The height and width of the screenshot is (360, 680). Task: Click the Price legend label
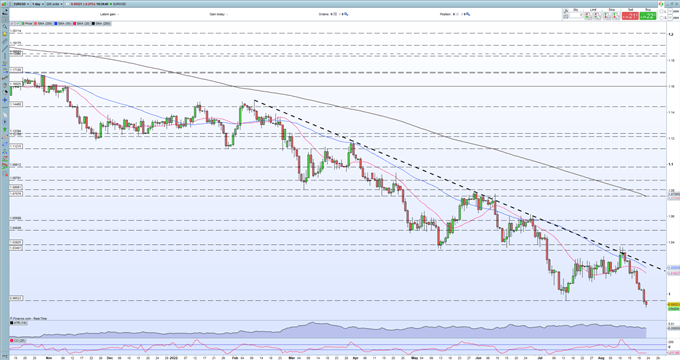29,23
